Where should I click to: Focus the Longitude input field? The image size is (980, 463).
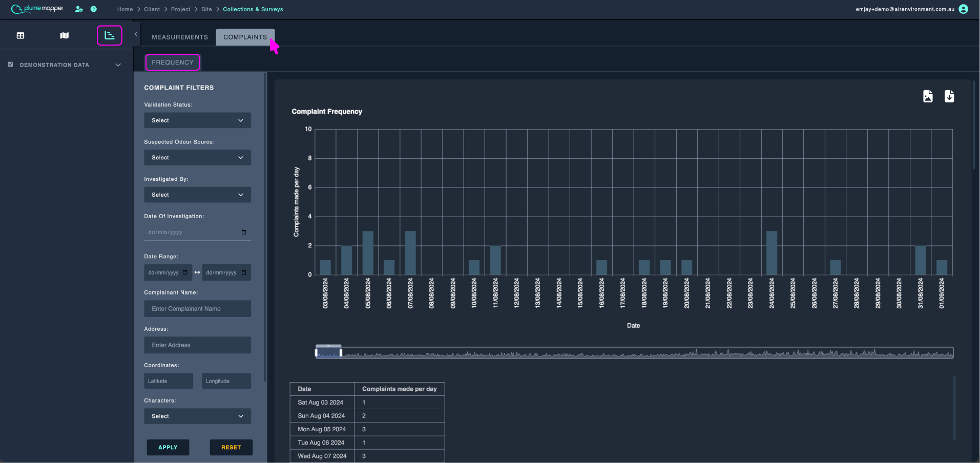coord(226,381)
